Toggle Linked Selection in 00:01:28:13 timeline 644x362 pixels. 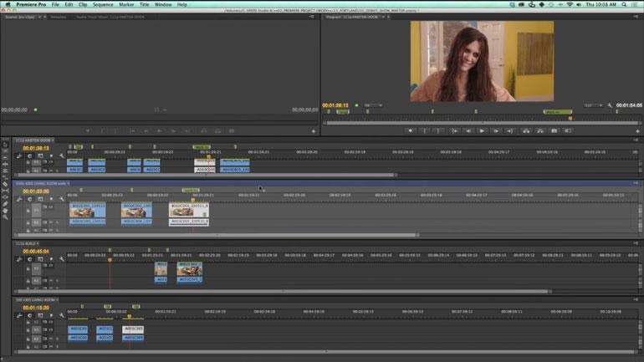(40, 156)
